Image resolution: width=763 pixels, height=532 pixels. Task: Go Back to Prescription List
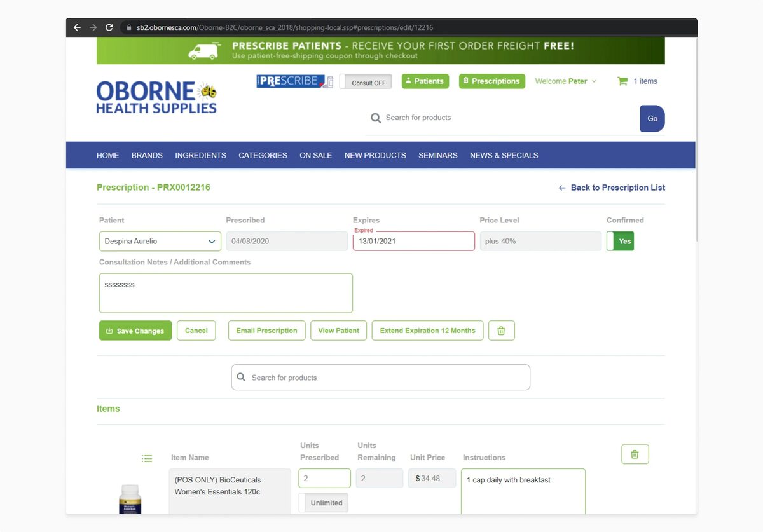(611, 188)
